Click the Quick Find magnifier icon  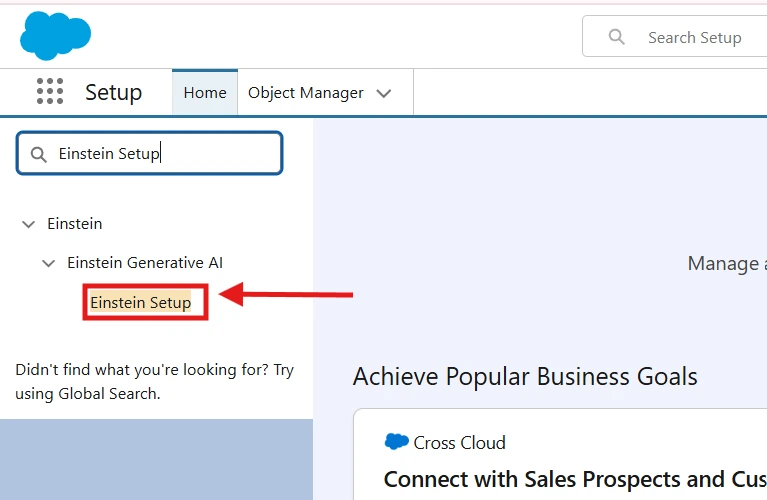(39, 154)
